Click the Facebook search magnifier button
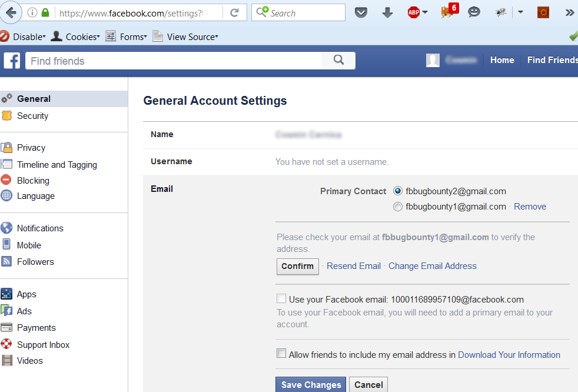 (x=338, y=60)
